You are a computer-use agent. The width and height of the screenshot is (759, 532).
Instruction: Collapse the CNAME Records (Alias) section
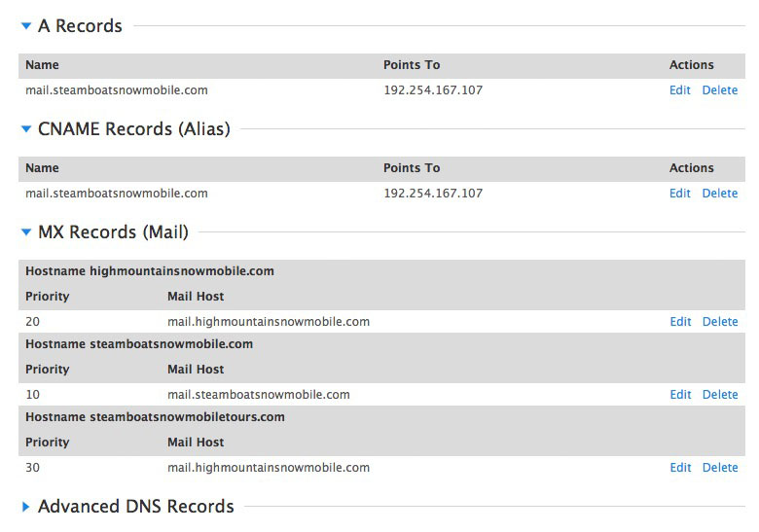tap(26, 129)
